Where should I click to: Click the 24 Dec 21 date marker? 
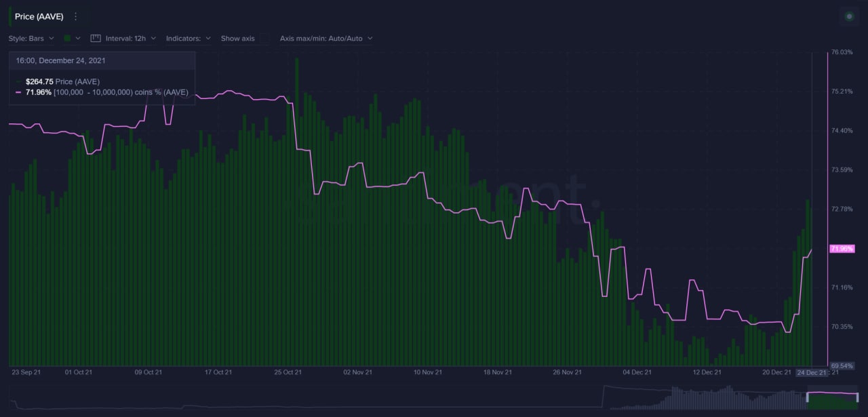811,372
